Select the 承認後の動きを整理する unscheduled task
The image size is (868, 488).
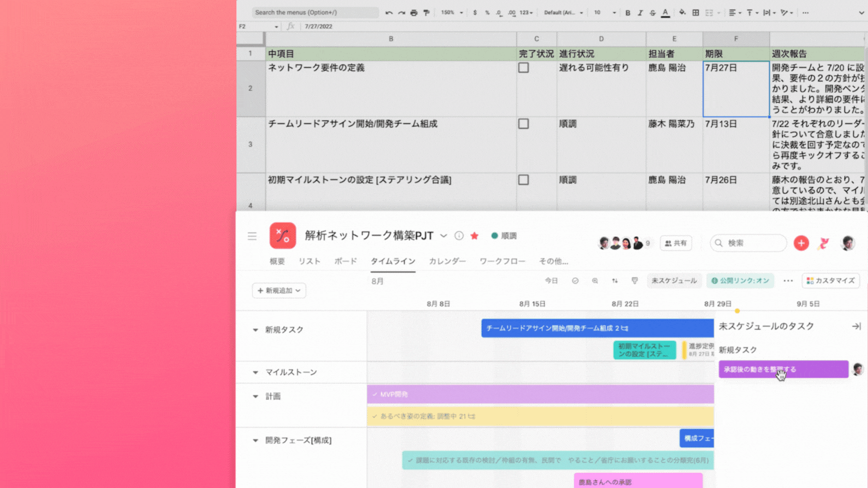pos(778,369)
